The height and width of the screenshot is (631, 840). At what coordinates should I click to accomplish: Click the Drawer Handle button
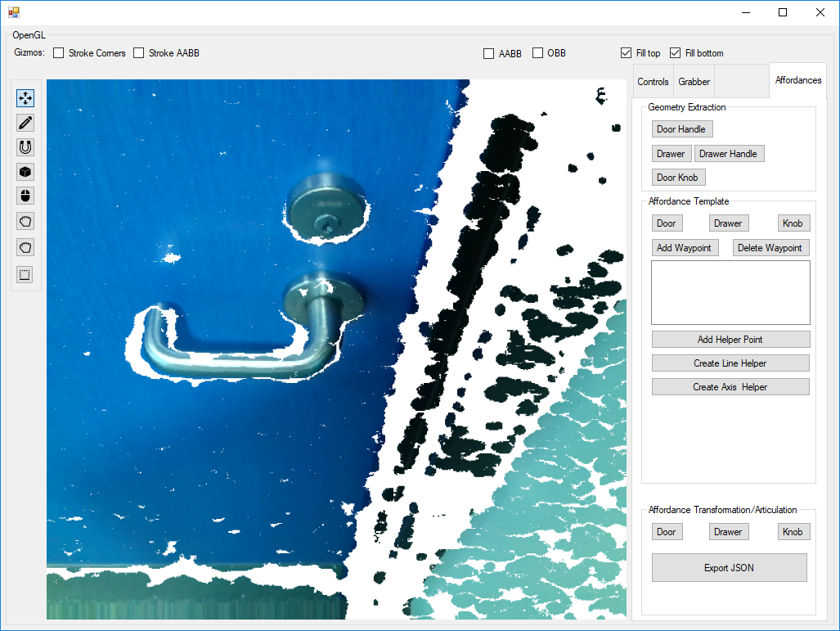729,154
